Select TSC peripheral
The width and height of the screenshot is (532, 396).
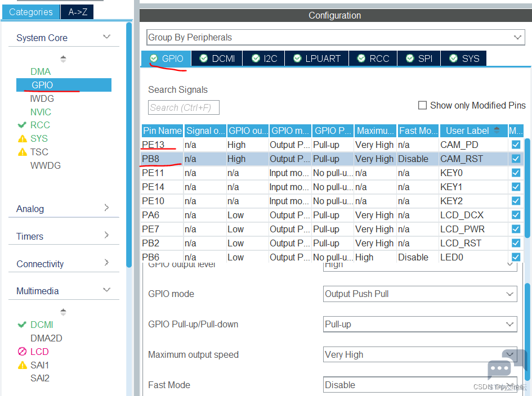tap(39, 152)
